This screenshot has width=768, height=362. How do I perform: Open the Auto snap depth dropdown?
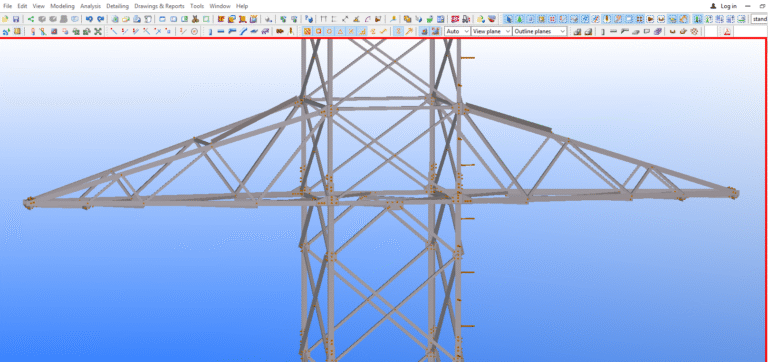pos(457,31)
